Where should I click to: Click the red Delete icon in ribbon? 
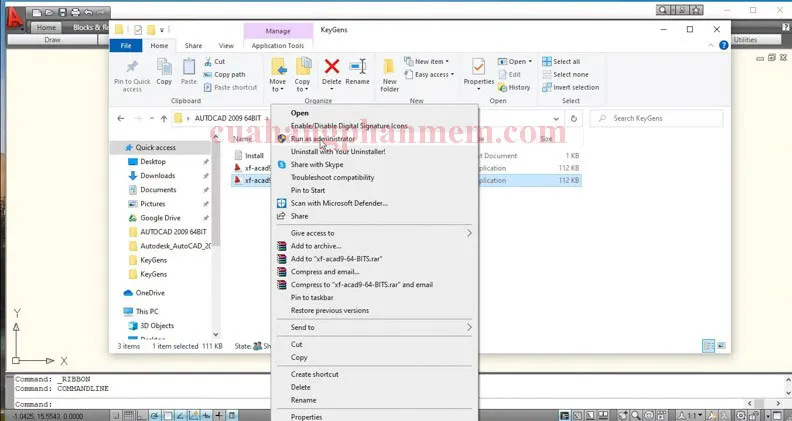coord(332,66)
